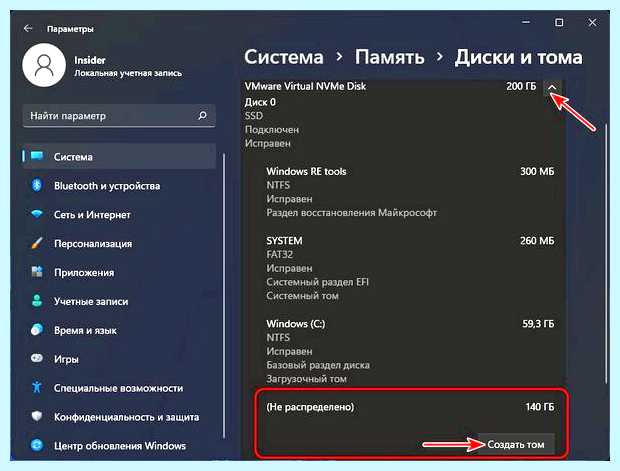Focus the Найти параметр search field
Image resolution: width=620 pixels, height=471 pixels.
click(119, 116)
